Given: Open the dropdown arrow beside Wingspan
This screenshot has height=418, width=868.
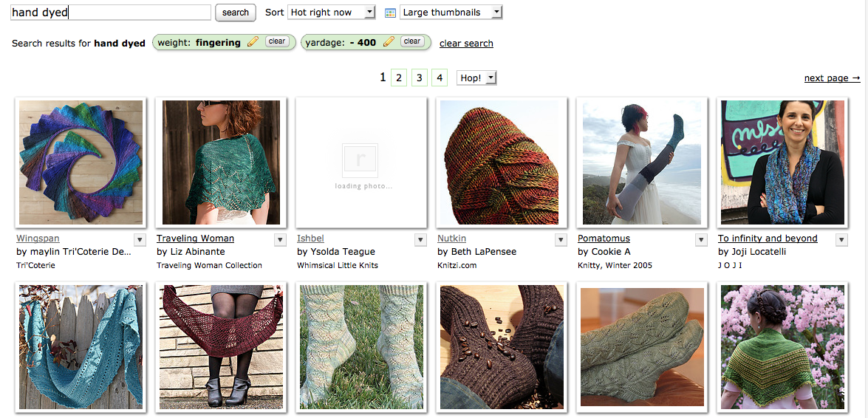Looking at the screenshot, I should [140, 239].
